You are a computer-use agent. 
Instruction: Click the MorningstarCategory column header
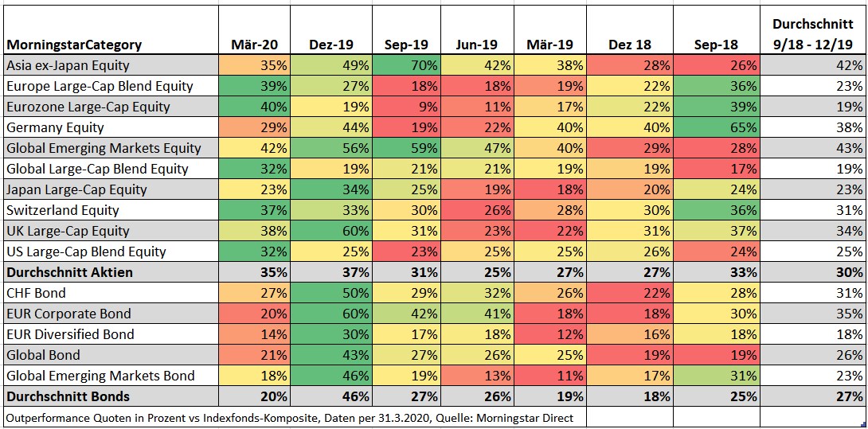coord(73,45)
